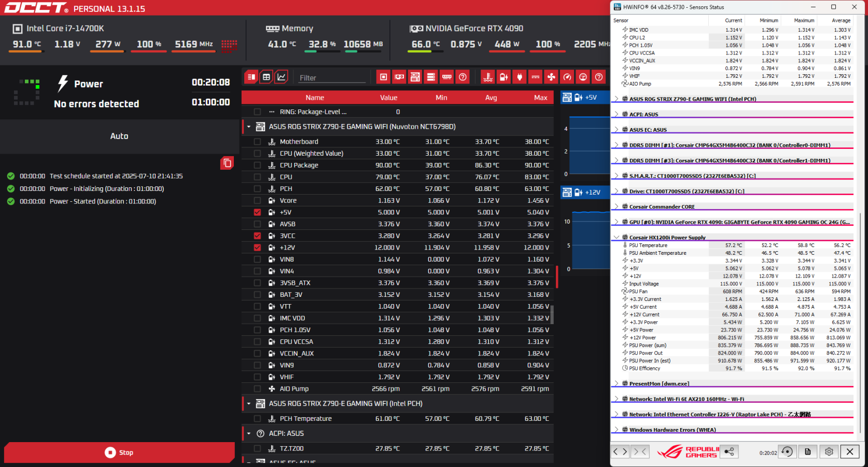Filter sensors by fan icon
This screenshot has height=467, width=868.
click(551, 77)
